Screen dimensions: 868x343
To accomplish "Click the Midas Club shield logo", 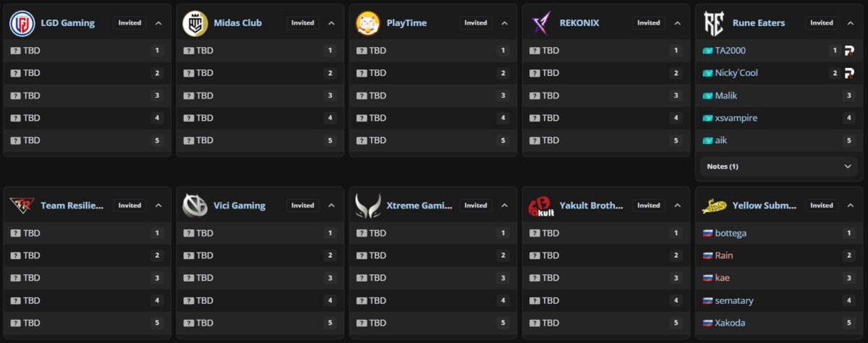I will click(195, 23).
